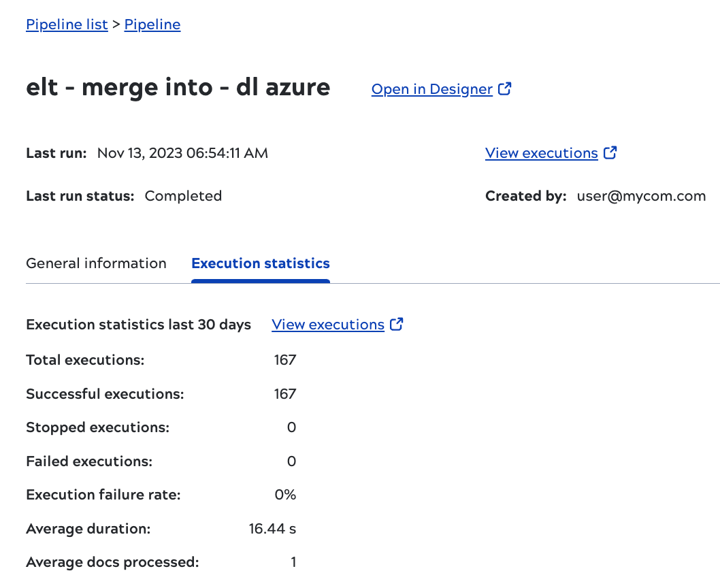Click the 'Completed' run status value
The image size is (720, 588).
pyautogui.click(x=183, y=196)
